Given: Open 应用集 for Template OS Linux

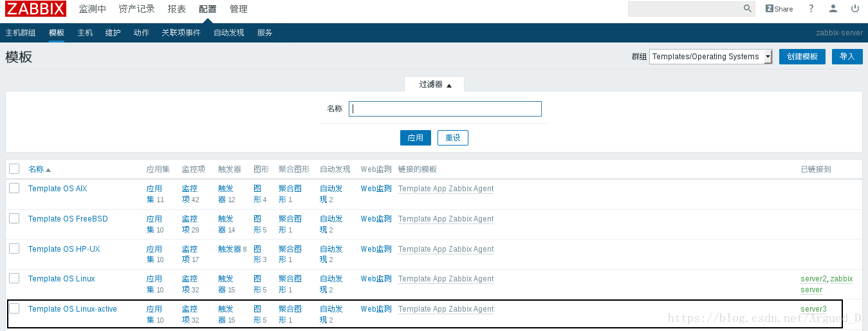Looking at the screenshot, I should [x=154, y=284].
